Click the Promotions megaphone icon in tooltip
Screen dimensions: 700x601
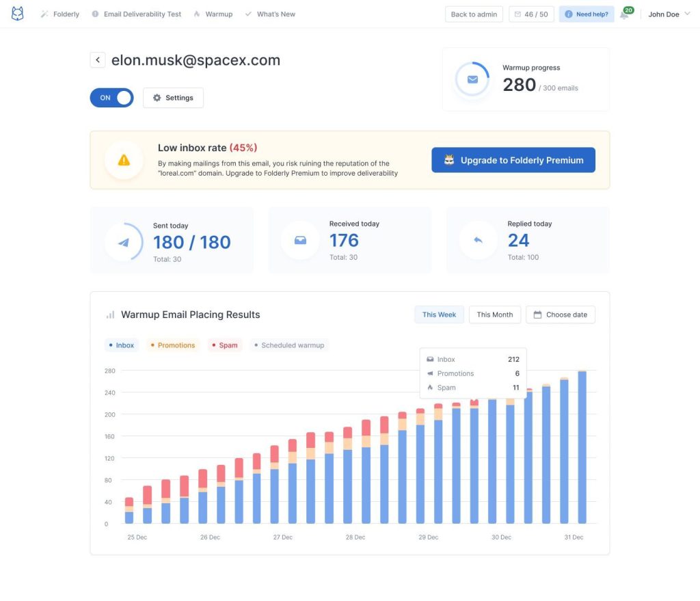[430, 373]
